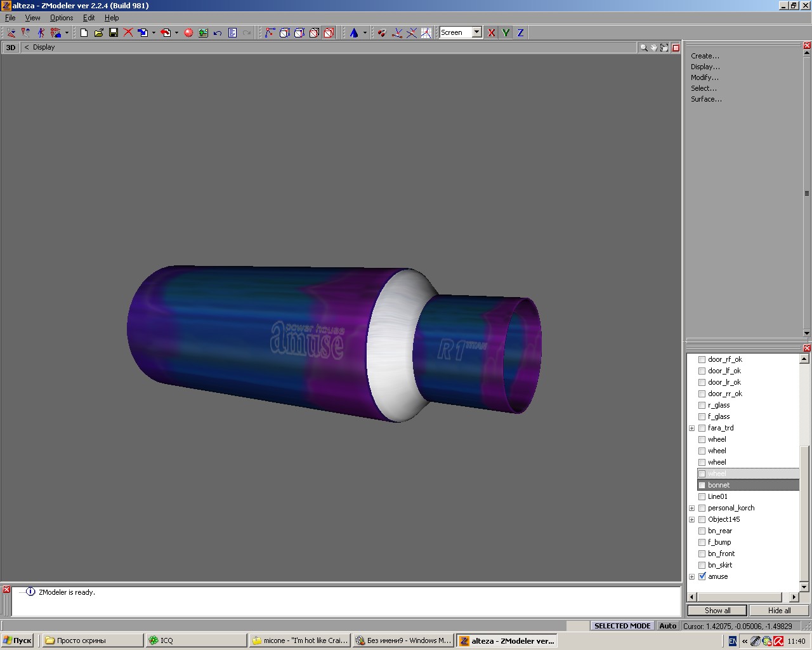The image size is (812, 650).
Task: Open the Screen axis-system dropdown
Action: point(476,32)
